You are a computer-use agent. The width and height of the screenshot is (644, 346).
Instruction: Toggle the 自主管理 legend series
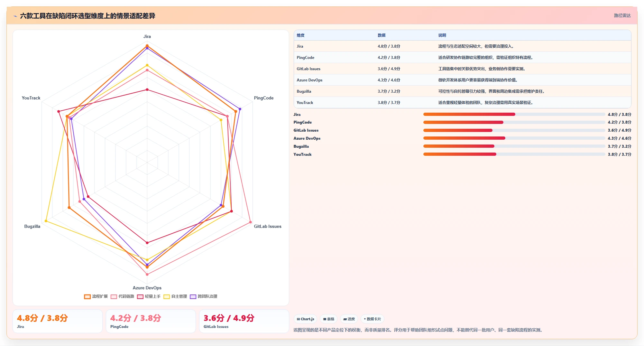coord(175,296)
